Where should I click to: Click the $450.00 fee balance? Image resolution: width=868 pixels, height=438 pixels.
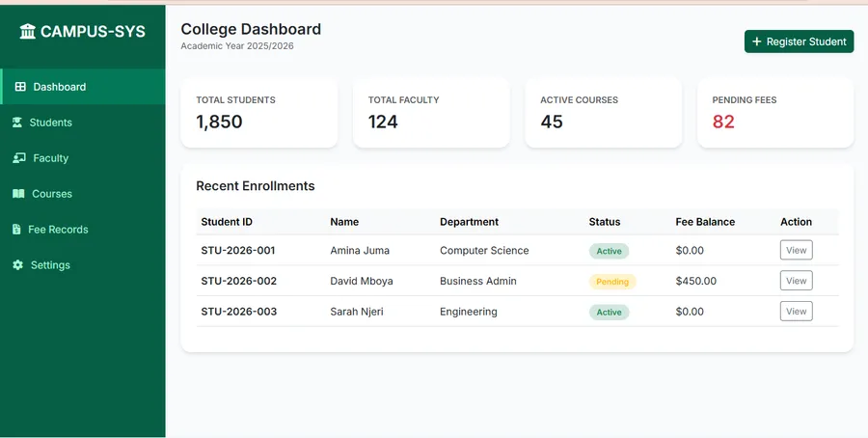click(695, 281)
